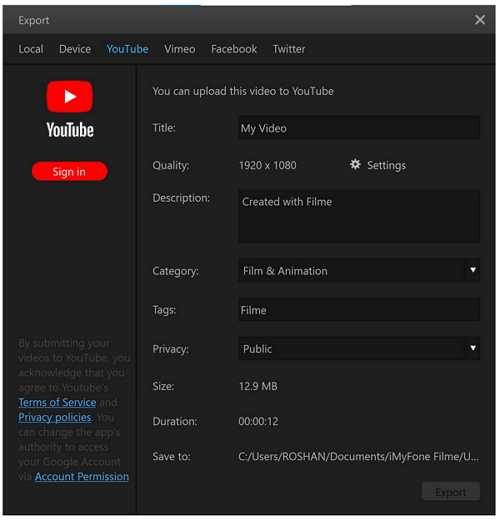Open the Privacy policies link
Viewport: 500px width, 521px height.
coord(55,417)
